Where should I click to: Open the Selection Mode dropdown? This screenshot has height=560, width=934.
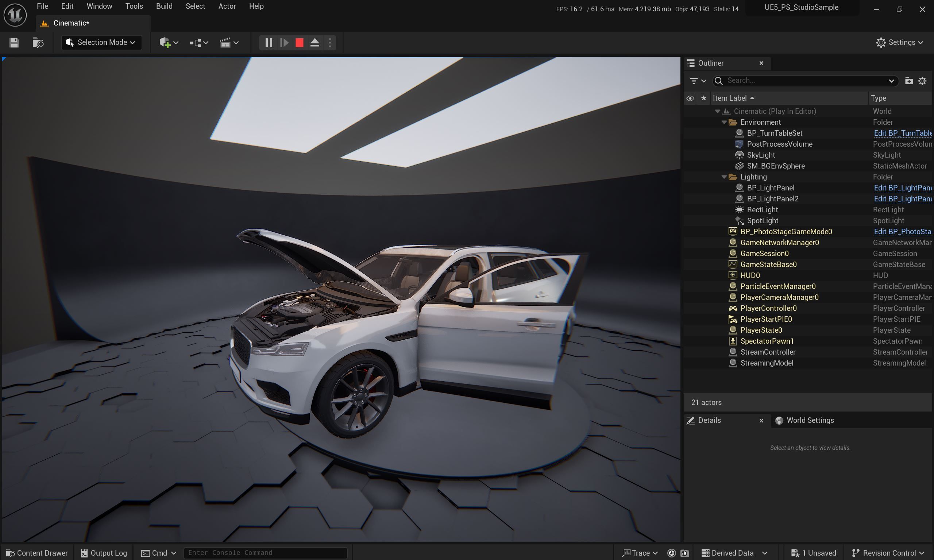click(x=101, y=42)
